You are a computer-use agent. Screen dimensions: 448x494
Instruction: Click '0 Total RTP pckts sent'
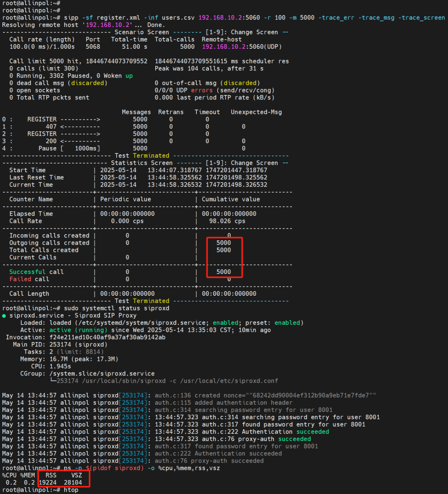click(49, 97)
